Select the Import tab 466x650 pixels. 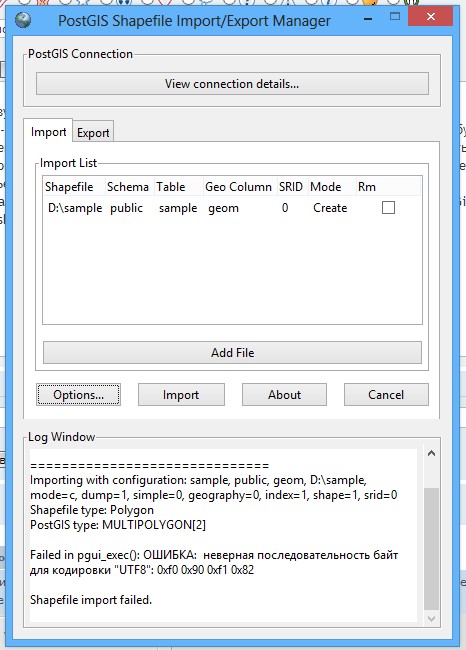click(x=48, y=132)
